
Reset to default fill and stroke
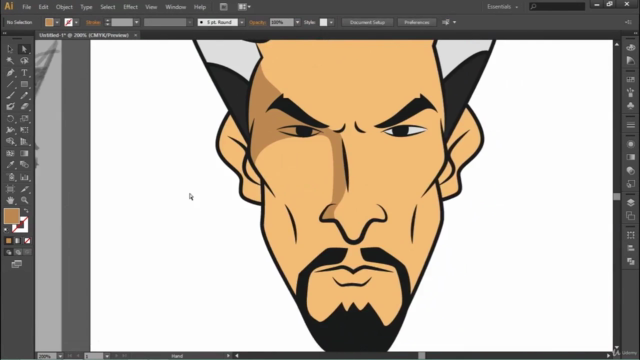(6, 230)
